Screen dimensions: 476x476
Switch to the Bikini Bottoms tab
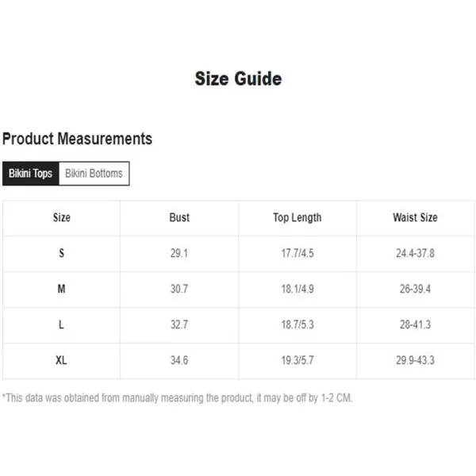pos(94,173)
